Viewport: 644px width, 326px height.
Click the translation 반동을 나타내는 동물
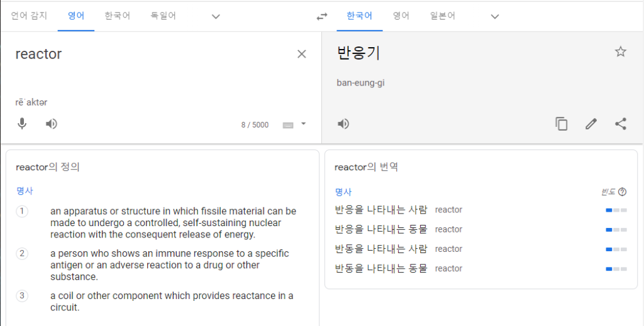[381, 269]
